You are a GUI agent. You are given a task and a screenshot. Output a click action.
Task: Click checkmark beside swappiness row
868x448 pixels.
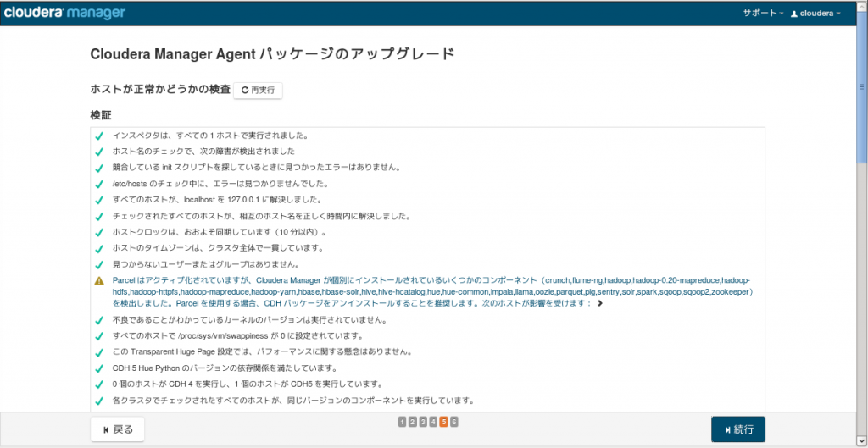(99, 336)
